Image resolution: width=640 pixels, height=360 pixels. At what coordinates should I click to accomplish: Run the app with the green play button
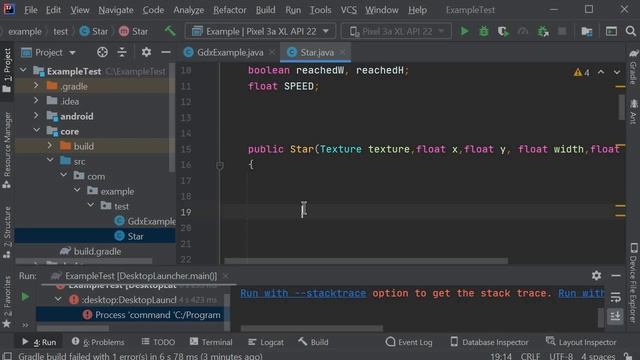464,31
